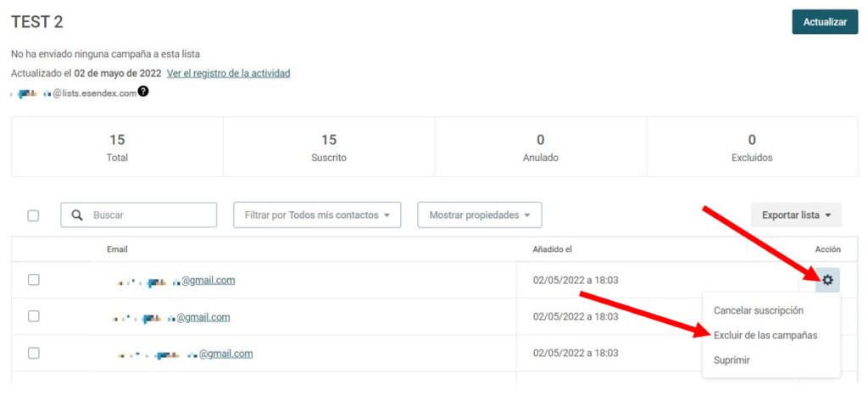Click the 02 de mayo de 2022 update date

118,73
